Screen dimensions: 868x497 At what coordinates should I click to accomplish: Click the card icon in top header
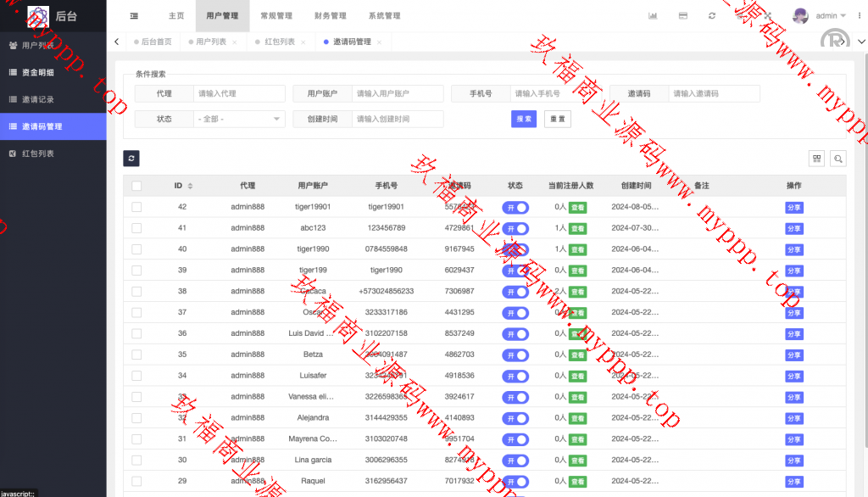[682, 16]
